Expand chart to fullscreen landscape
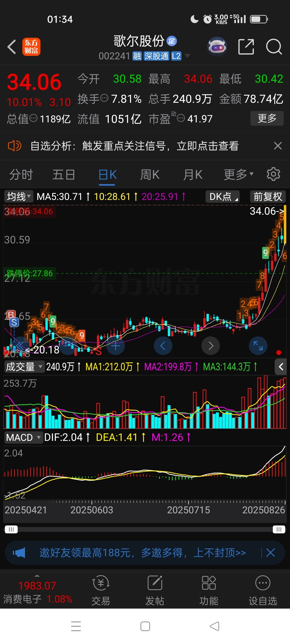 click(258, 346)
